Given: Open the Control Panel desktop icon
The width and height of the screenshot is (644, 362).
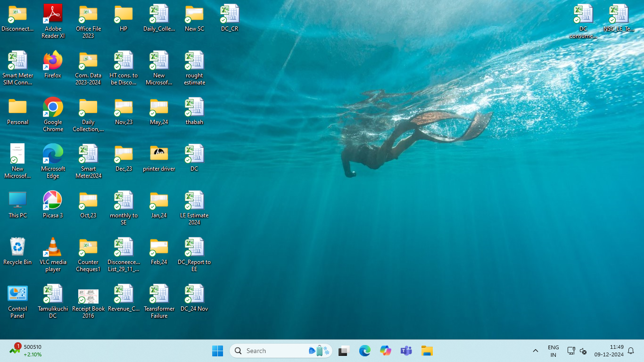Looking at the screenshot, I should point(17,295).
